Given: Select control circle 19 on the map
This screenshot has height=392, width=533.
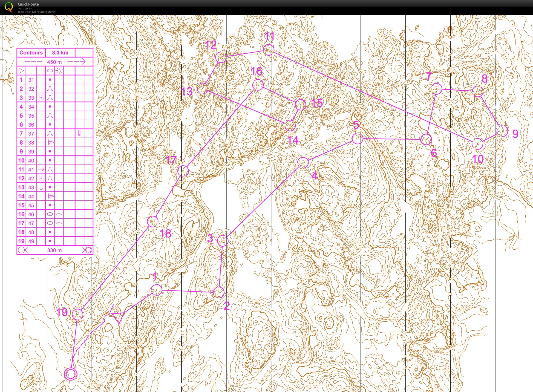Looking at the screenshot, I should click(x=78, y=314).
